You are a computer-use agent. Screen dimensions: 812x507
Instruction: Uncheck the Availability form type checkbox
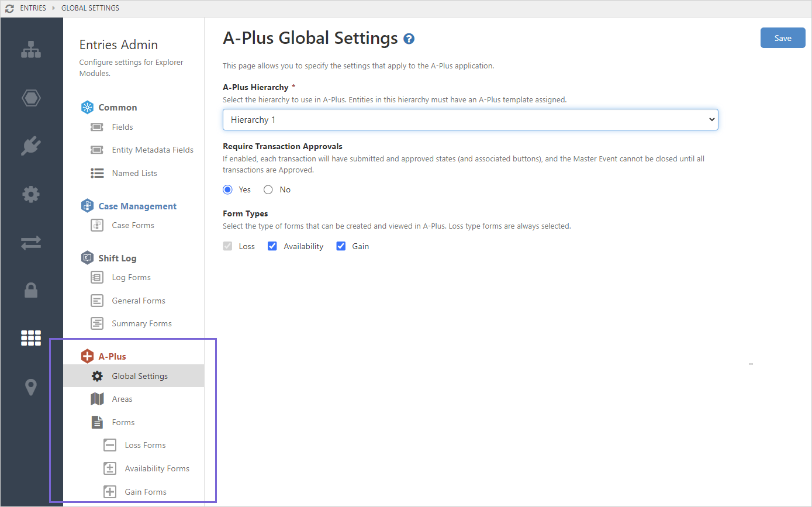pyautogui.click(x=272, y=246)
